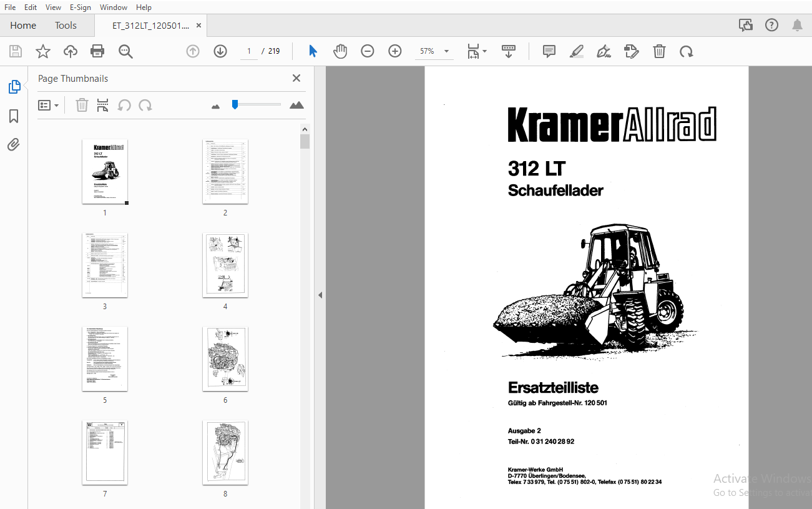Rotate thumbnails counterclockwise
The width and height of the screenshot is (812, 509).
124,105
